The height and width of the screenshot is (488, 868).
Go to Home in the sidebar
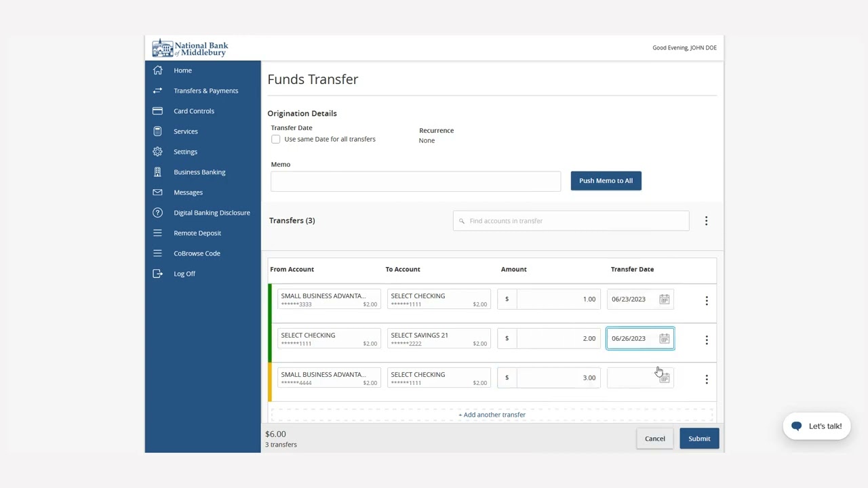pyautogui.click(x=182, y=70)
